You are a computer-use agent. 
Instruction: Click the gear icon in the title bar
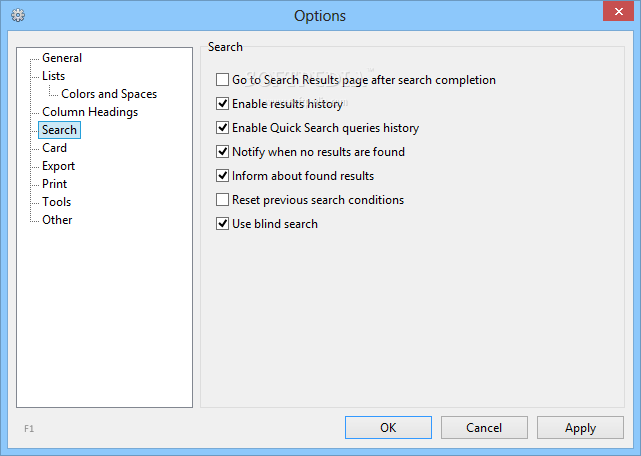point(18,16)
